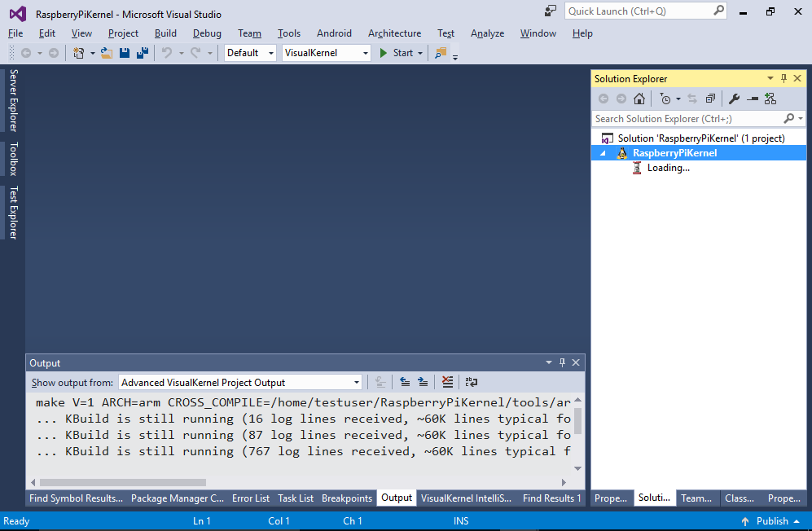Switch to the Breakpoints tab
Screen dimensions: 812x531
coord(347,498)
